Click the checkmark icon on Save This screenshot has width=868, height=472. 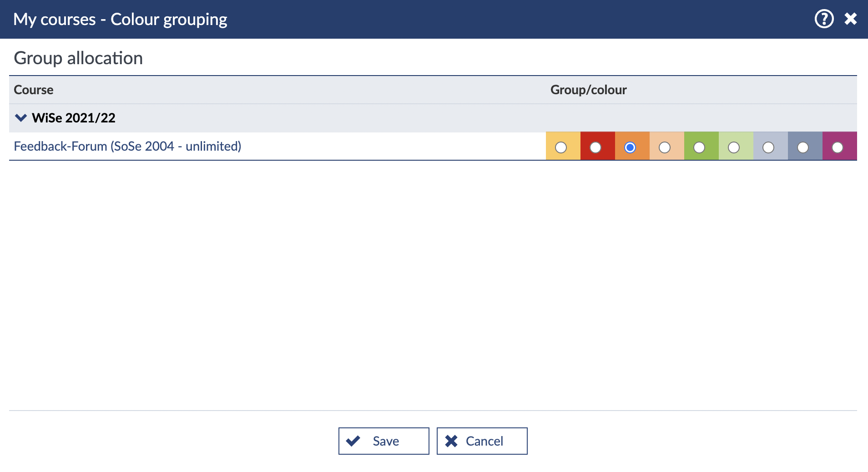[353, 441]
